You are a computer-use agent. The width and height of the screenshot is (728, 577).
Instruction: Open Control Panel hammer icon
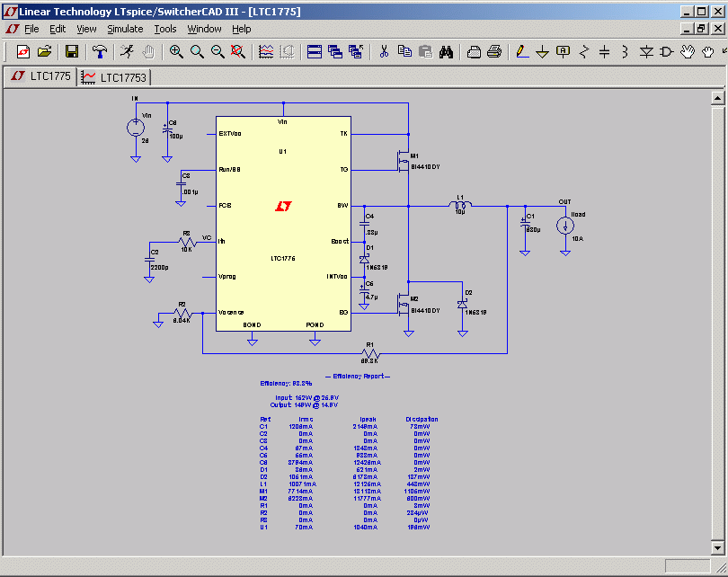click(x=100, y=51)
